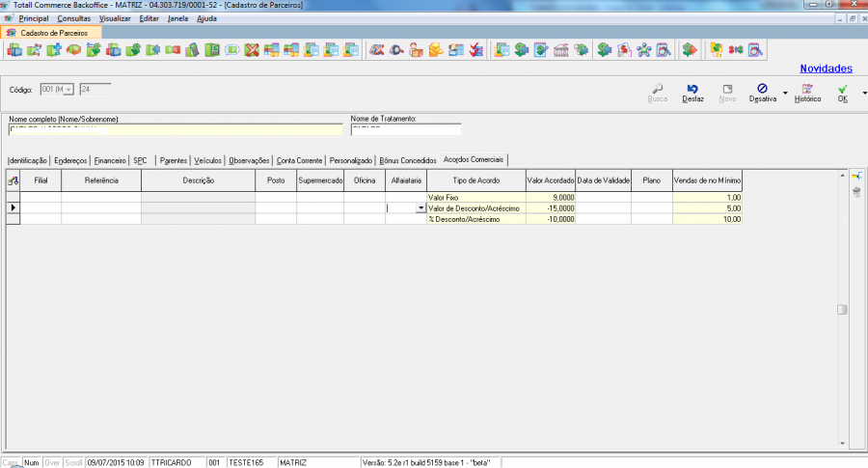Expand the arrow next to OK
Viewport: 868px width, 468px height.
click(863, 94)
